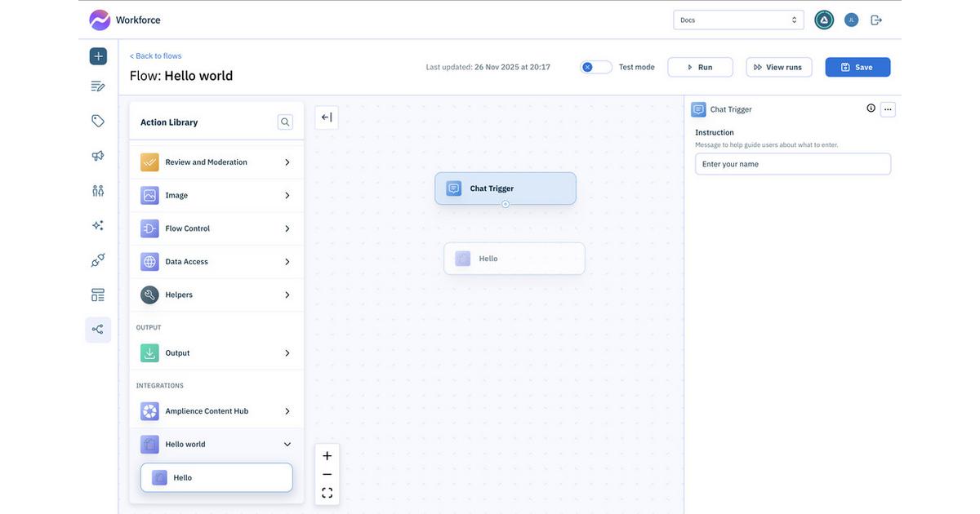Open the text lines edit sidebar icon
The width and height of the screenshot is (980, 514).
tap(98, 86)
